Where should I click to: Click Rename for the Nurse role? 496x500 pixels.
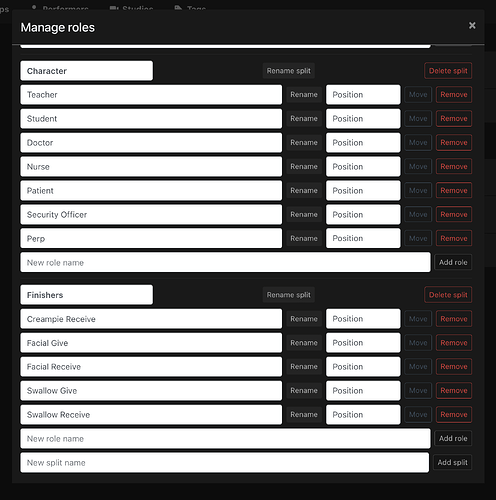pyautogui.click(x=304, y=167)
